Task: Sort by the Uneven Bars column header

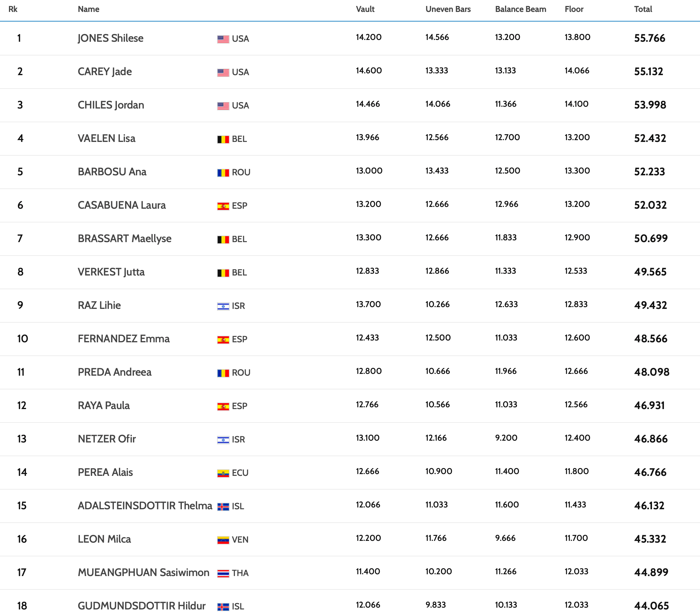Action: [x=448, y=9]
